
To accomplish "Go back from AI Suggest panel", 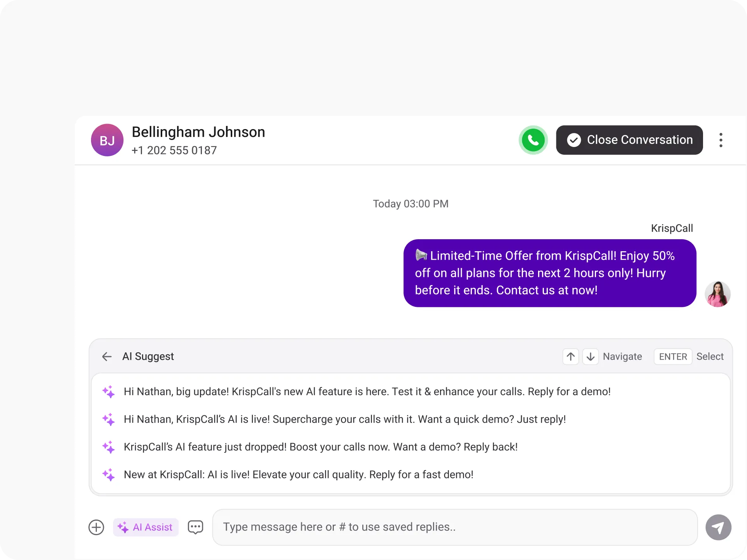I will [x=107, y=357].
